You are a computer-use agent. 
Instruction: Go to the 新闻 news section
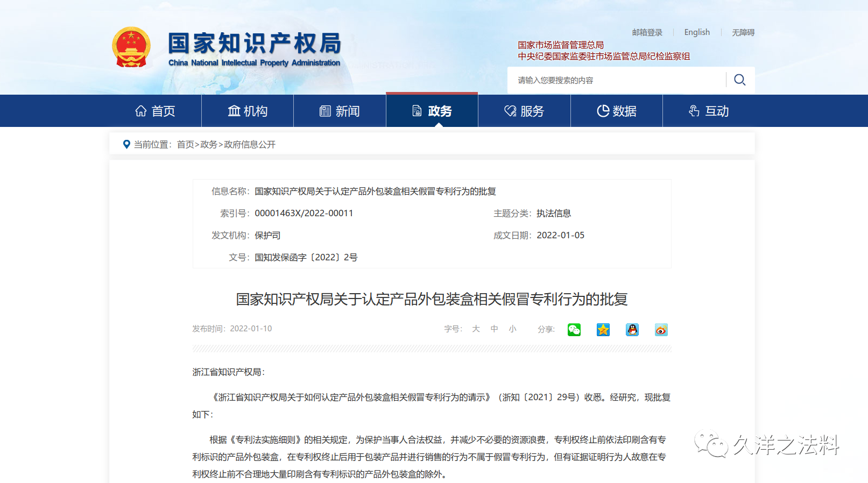340,111
